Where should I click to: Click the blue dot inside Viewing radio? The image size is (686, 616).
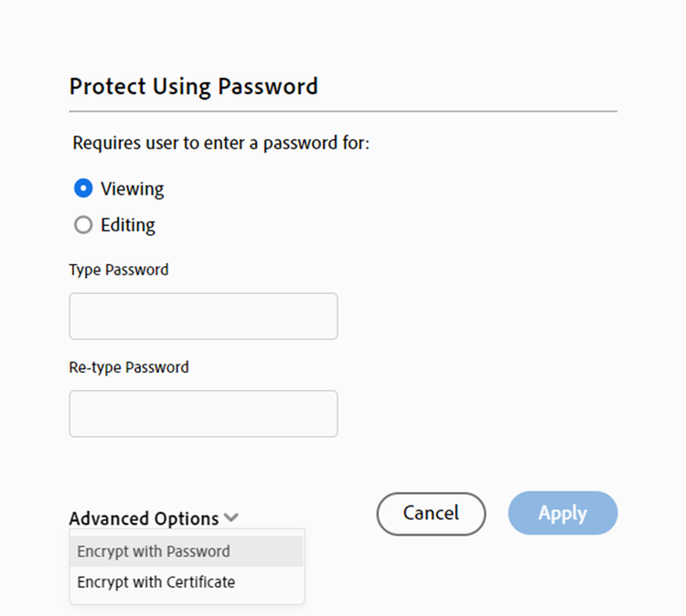(x=83, y=189)
